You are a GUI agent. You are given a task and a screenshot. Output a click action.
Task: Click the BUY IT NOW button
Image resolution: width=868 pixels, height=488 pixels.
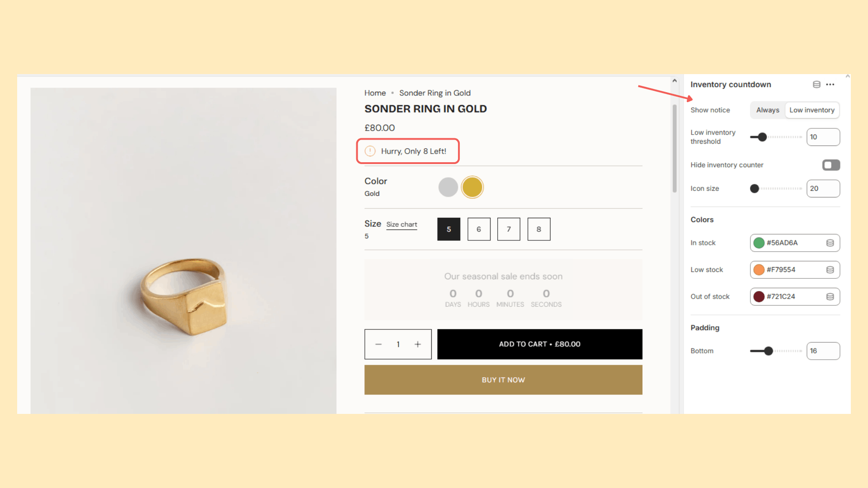(x=503, y=380)
